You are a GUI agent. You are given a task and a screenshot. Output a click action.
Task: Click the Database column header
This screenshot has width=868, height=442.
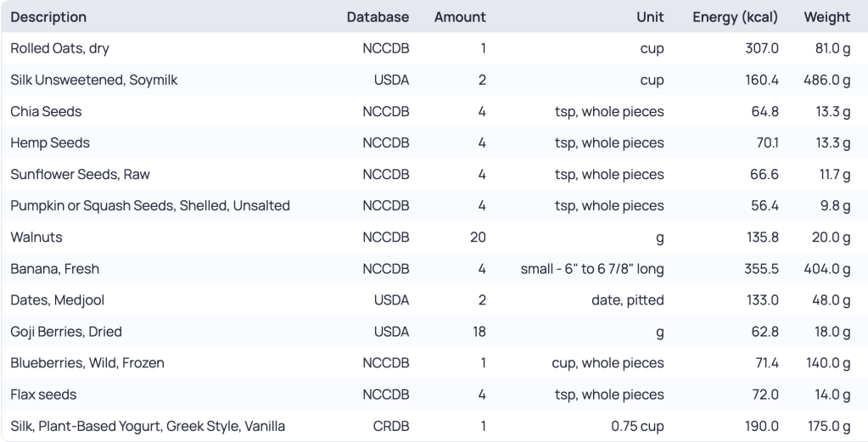(378, 17)
